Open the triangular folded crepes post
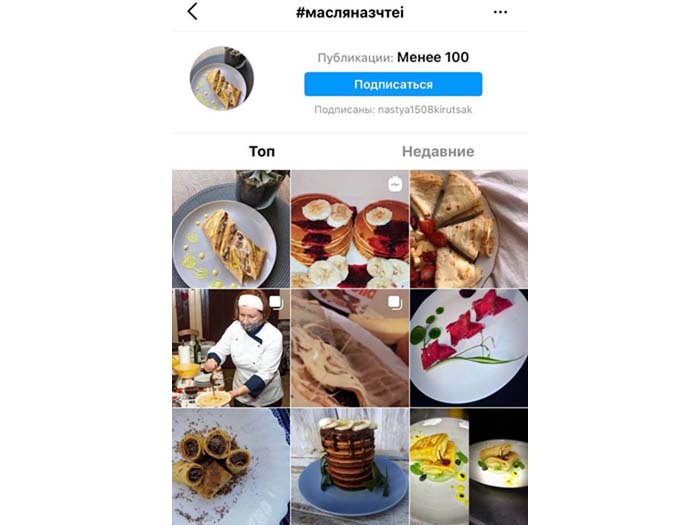 pyautogui.click(x=469, y=229)
